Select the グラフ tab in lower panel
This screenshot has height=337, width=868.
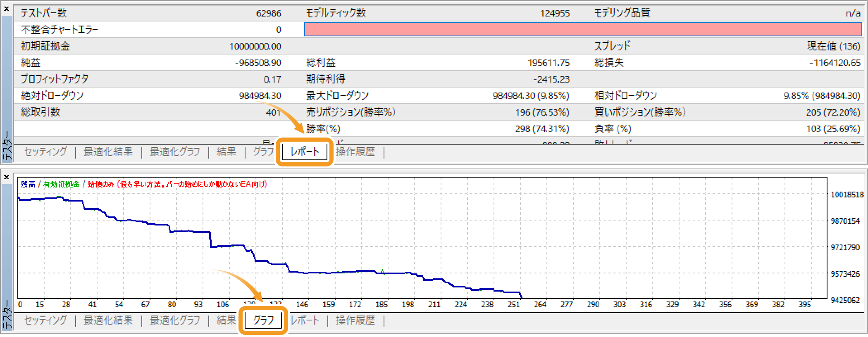pos(263,320)
